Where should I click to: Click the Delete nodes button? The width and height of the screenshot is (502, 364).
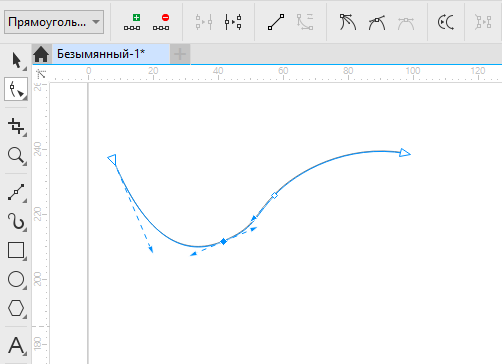(161, 22)
